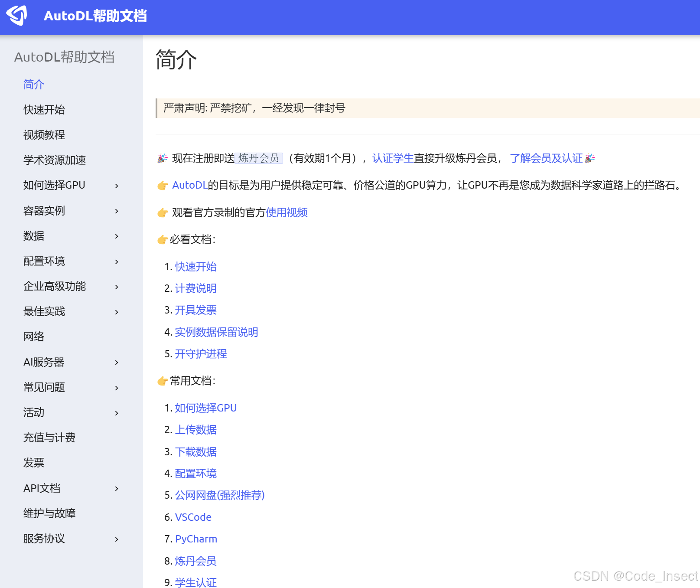Image resolution: width=700 pixels, height=588 pixels.
Task: Open the 快速开始 link under 必看文档
Action: (195, 267)
